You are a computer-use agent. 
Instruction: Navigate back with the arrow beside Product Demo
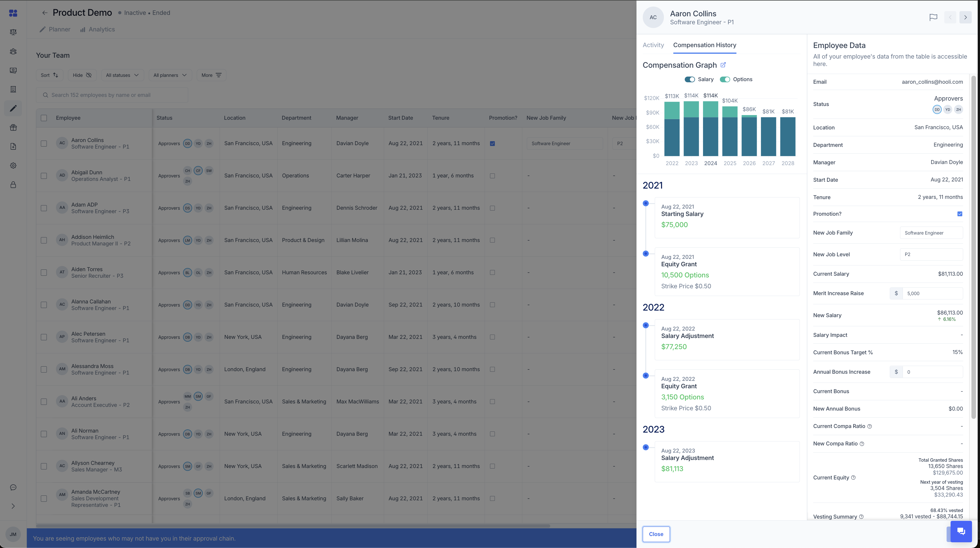[x=45, y=13]
